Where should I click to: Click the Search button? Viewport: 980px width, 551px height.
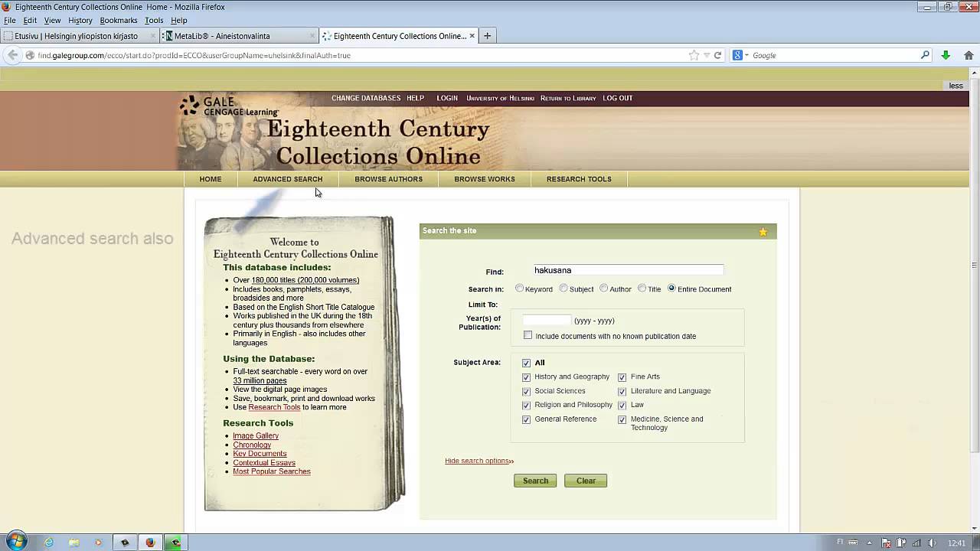click(x=535, y=481)
